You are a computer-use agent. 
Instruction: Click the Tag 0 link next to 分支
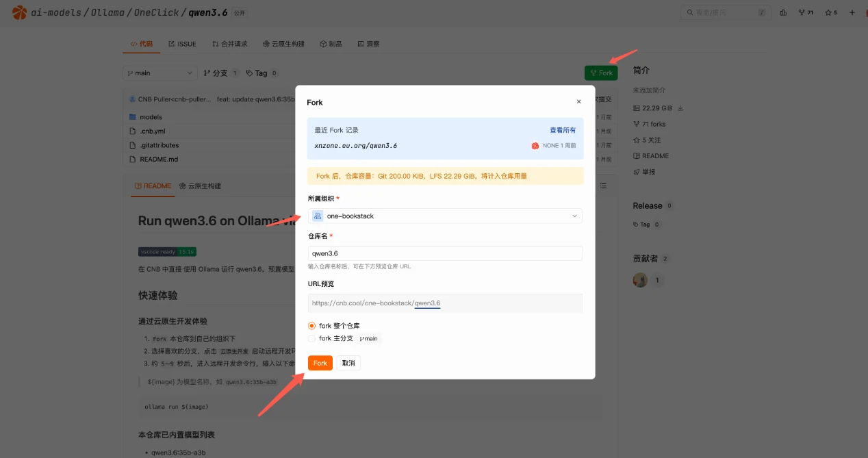click(262, 73)
